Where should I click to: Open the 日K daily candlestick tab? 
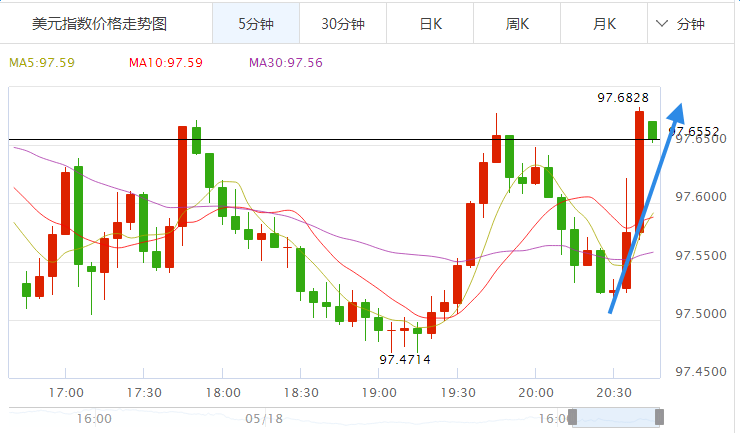431,23
